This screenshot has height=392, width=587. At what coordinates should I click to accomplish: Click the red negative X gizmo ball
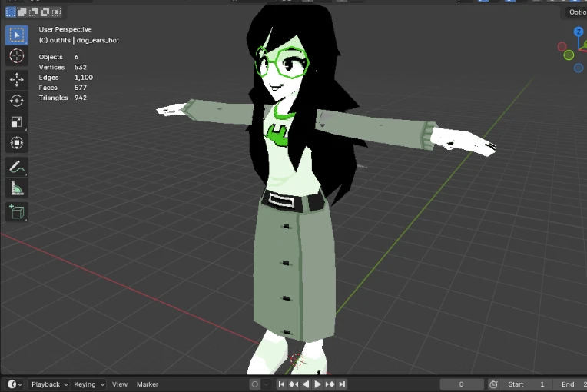click(x=562, y=47)
